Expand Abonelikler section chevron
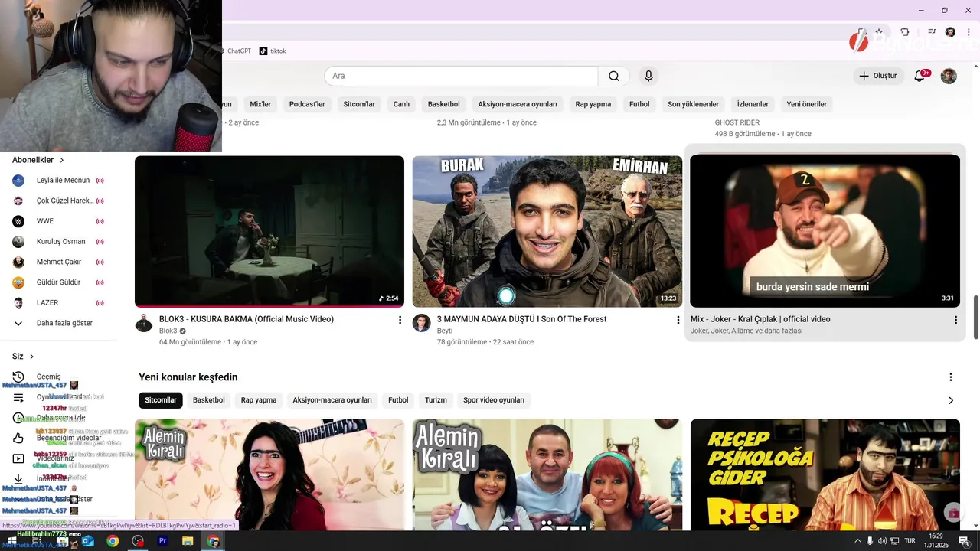This screenshot has height=551, width=980. coord(62,160)
